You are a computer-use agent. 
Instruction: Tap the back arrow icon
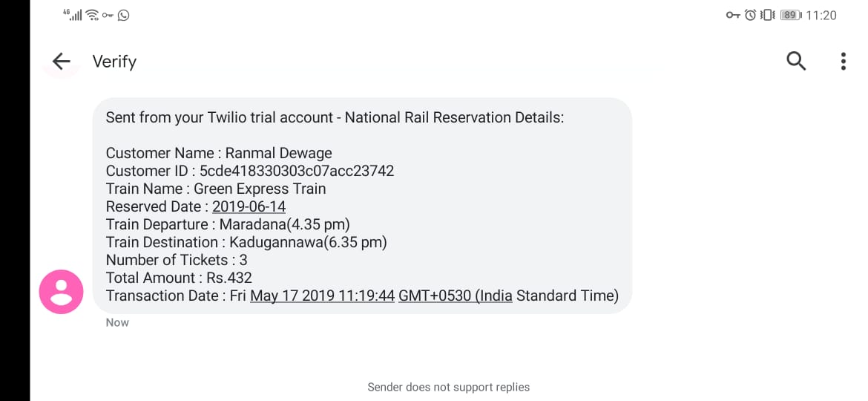61,61
